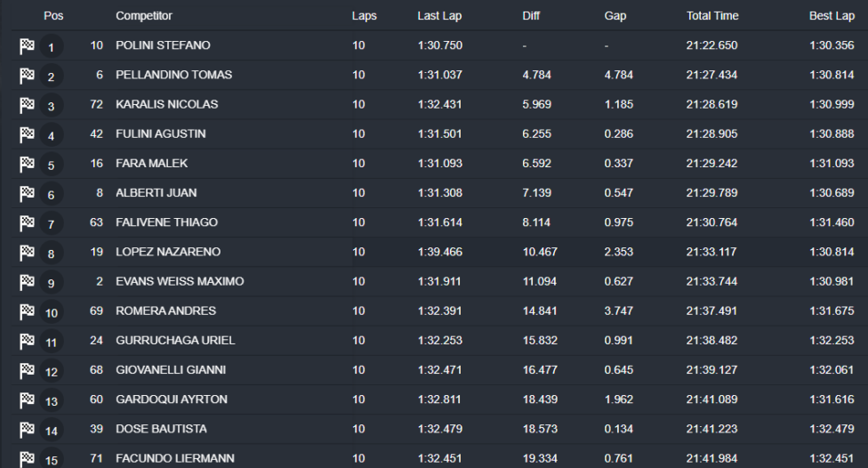Click the position 13 circle badge
The height and width of the screenshot is (468, 868).
[51, 401]
